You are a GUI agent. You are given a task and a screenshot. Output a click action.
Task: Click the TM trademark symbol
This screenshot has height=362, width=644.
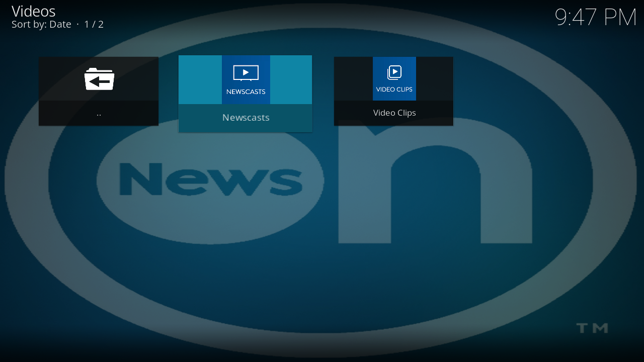pos(592,328)
